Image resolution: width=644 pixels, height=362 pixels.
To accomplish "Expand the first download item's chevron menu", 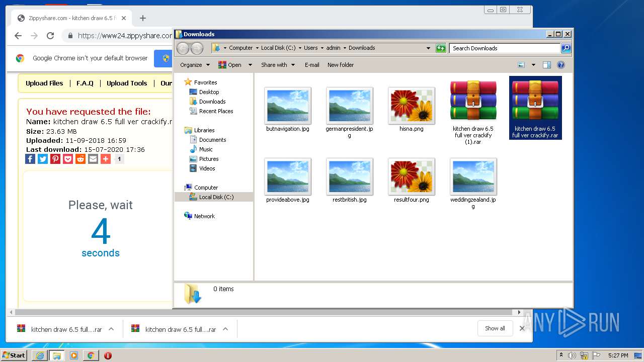I will pyautogui.click(x=111, y=329).
